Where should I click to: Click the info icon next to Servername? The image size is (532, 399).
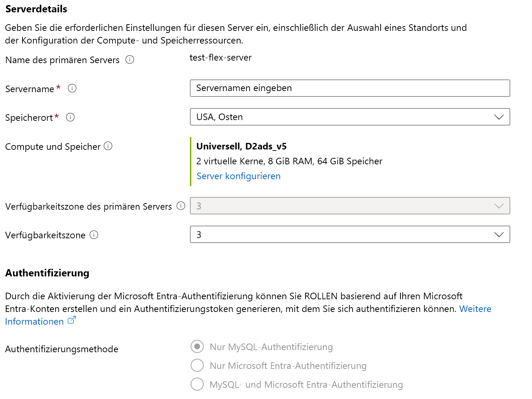point(72,88)
